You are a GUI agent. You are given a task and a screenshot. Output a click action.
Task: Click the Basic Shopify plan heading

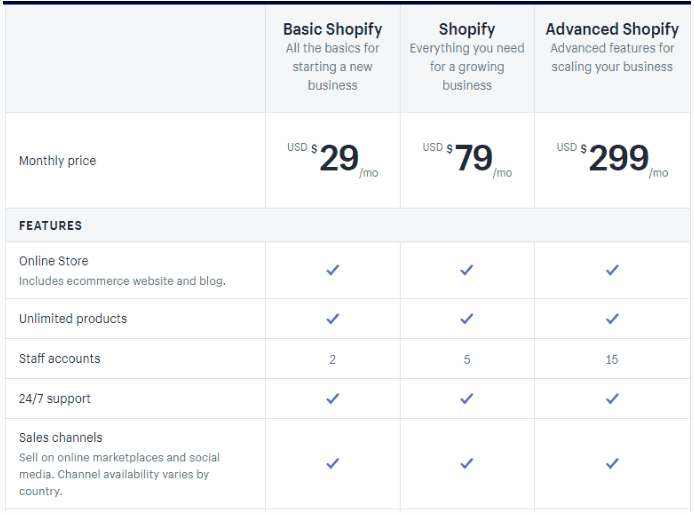click(332, 29)
